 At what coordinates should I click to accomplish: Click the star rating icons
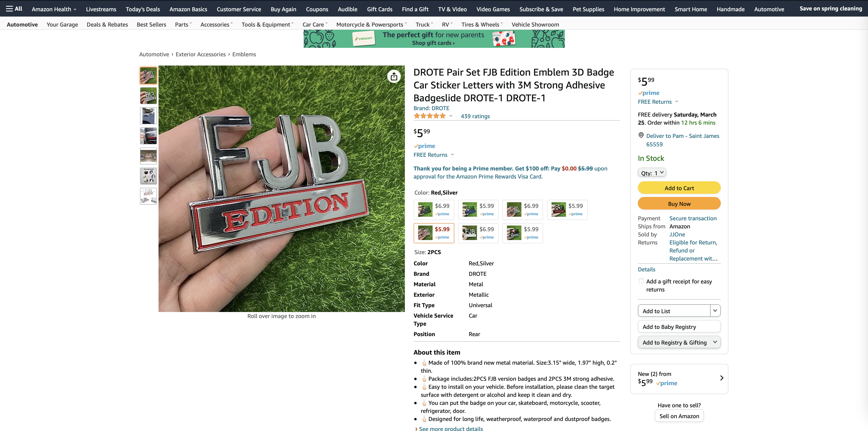[x=430, y=116]
